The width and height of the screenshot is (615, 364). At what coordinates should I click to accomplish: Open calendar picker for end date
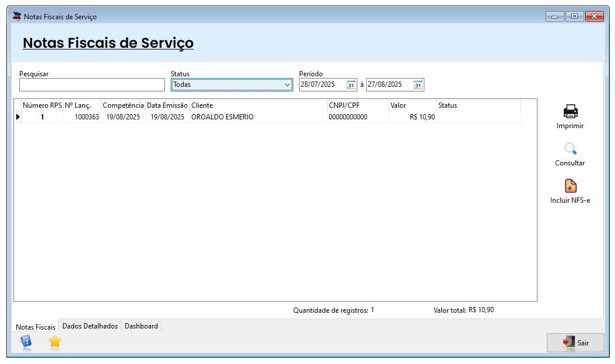[418, 85]
